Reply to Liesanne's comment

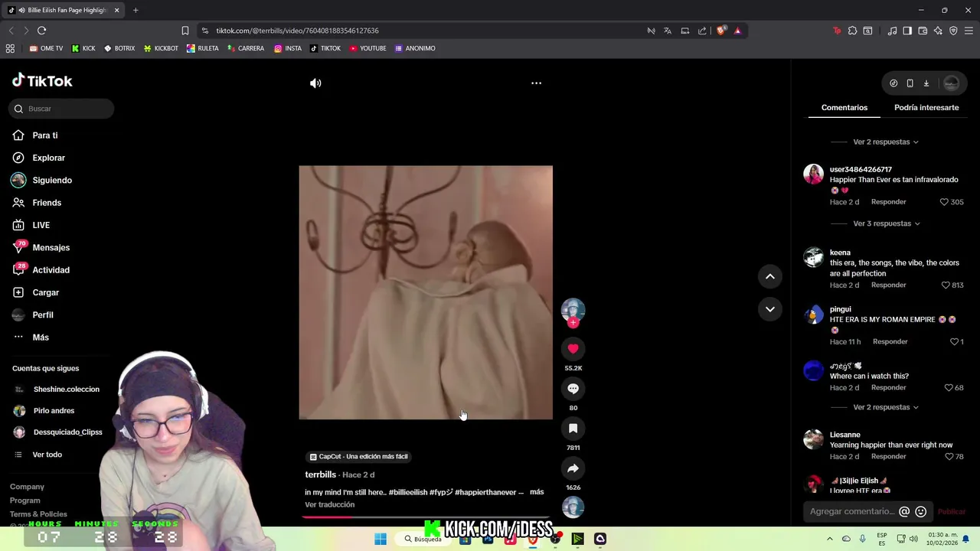coord(888,457)
